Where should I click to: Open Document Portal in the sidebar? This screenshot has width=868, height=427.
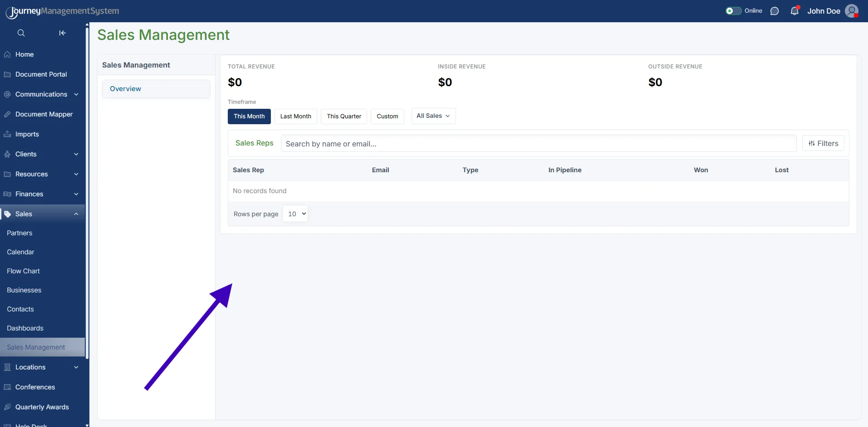[x=42, y=74]
